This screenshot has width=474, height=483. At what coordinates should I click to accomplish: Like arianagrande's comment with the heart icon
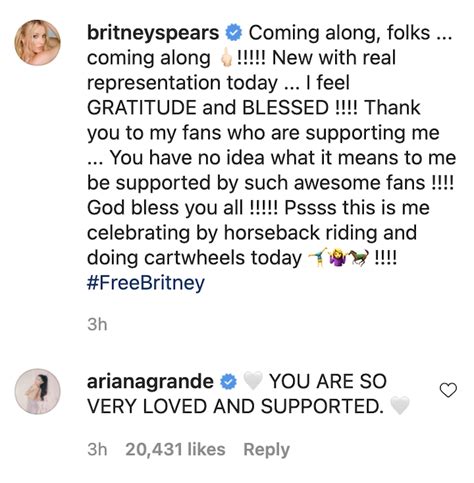click(x=448, y=390)
